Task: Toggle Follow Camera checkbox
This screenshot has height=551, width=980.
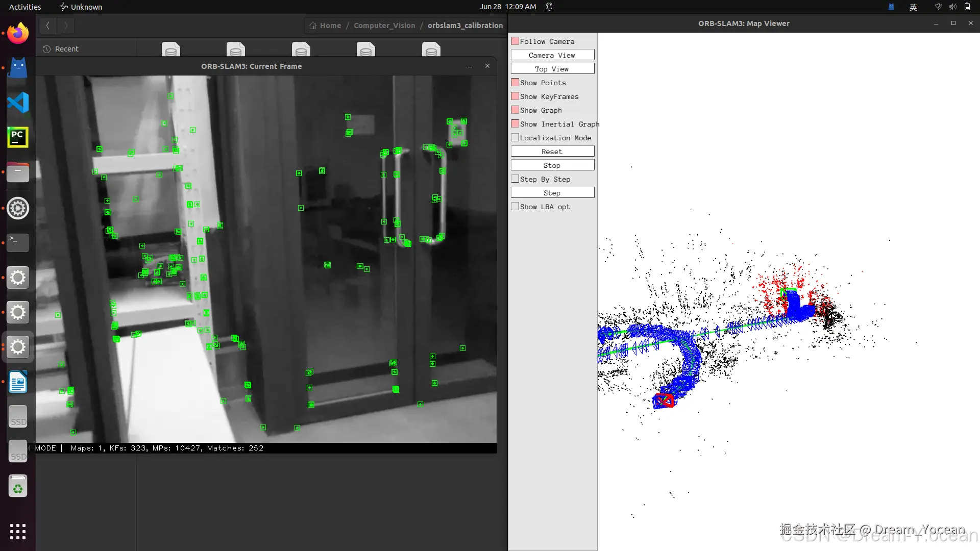Action: pos(516,41)
